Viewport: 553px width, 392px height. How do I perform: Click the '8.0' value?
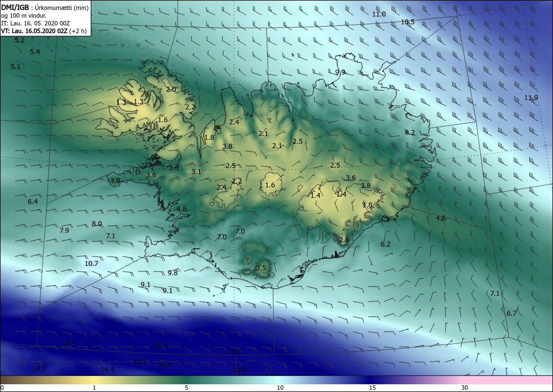point(97,223)
